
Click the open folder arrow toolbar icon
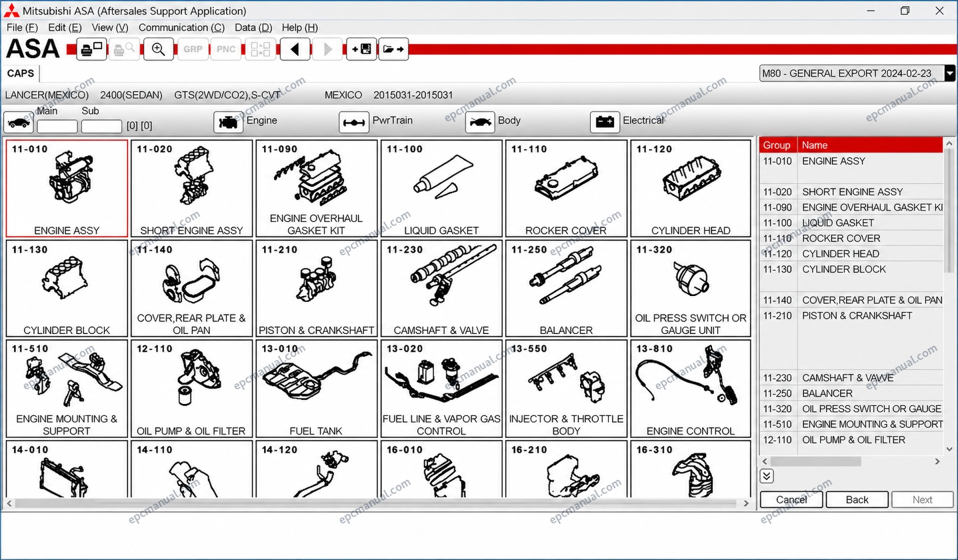(393, 49)
